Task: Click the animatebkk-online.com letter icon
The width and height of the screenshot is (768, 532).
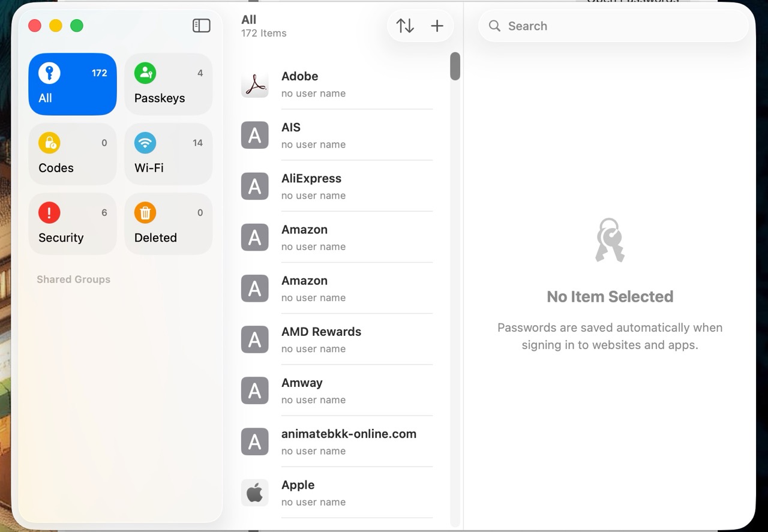Action: [x=254, y=441]
